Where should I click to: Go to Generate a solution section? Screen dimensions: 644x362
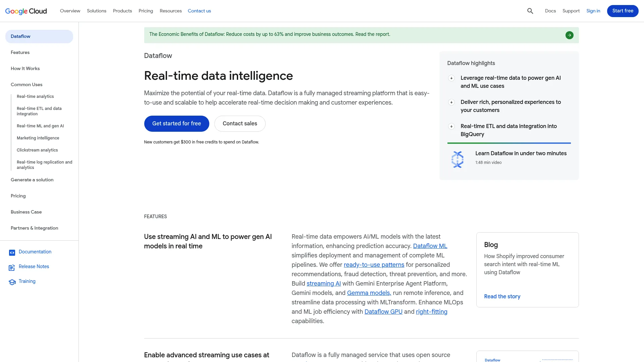coord(32,180)
